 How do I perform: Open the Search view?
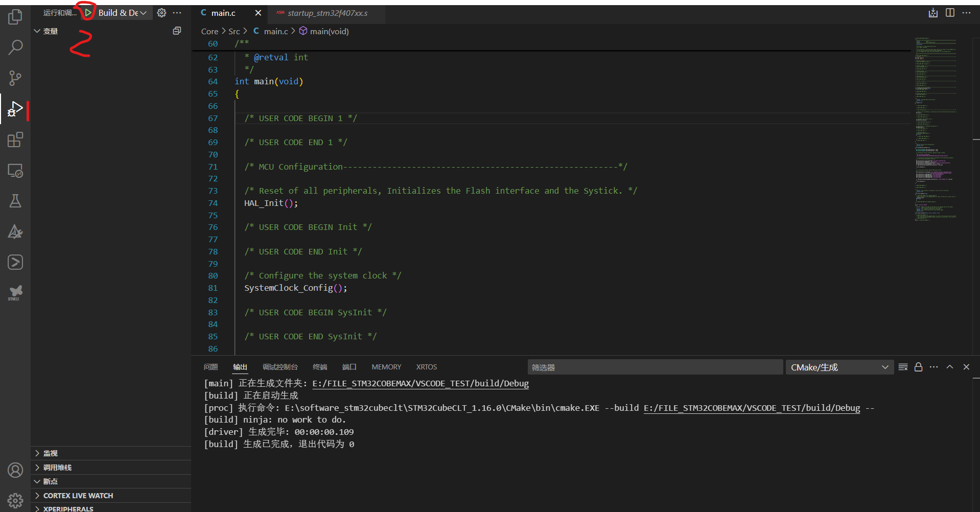tap(15, 47)
